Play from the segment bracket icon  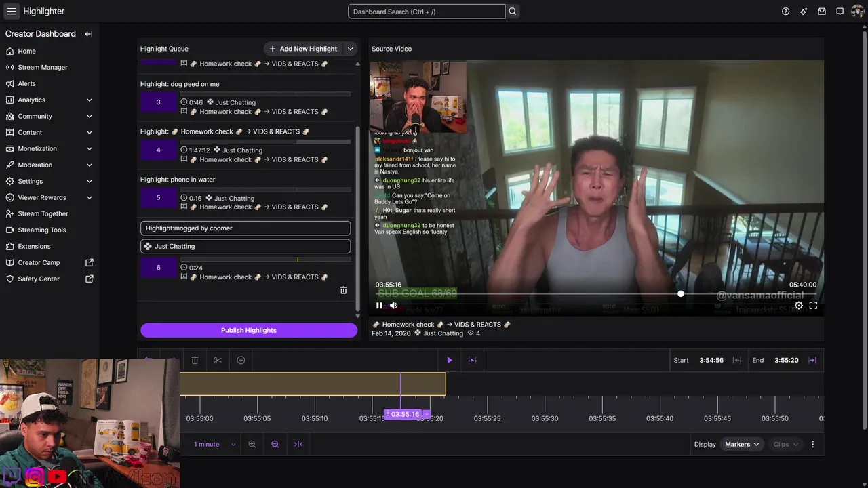pyautogui.click(x=473, y=360)
